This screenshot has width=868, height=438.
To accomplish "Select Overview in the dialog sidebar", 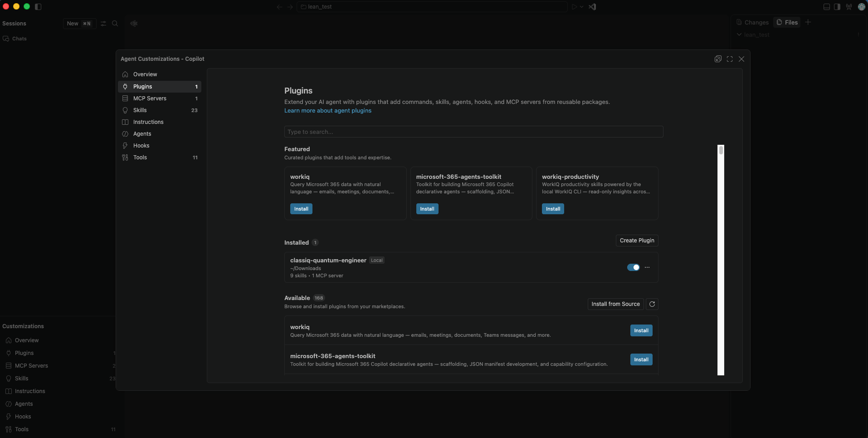I will click(x=160, y=74).
